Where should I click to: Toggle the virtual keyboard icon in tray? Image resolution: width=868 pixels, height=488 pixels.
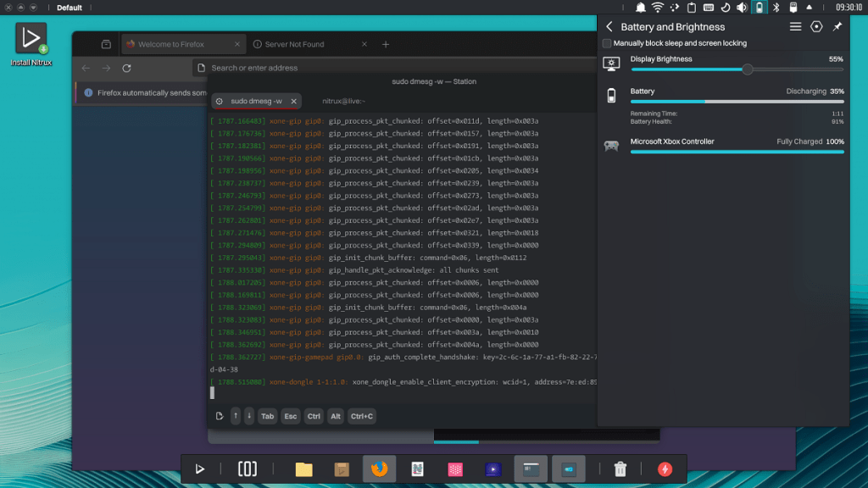[x=709, y=7]
